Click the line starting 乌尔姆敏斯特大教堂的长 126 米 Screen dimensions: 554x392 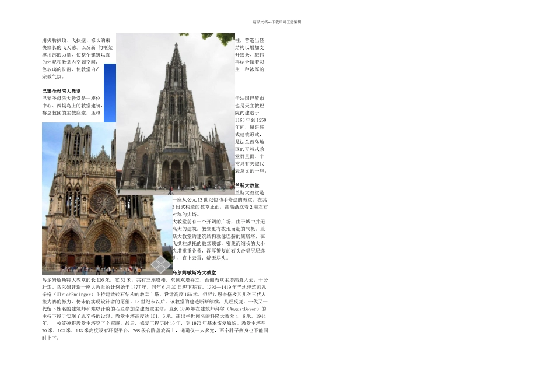pos(155,280)
